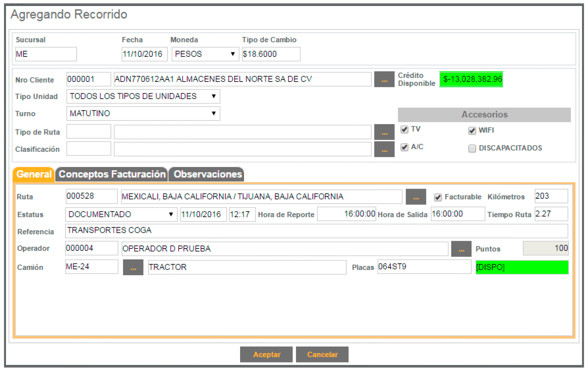
Task: Open the Tipo Unidad dropdown
Action: point(143,96)
